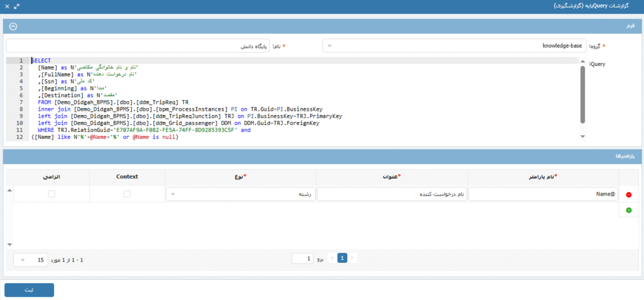Open the page size 15 dropdown

pyautogui.click(x=31, y=259)
